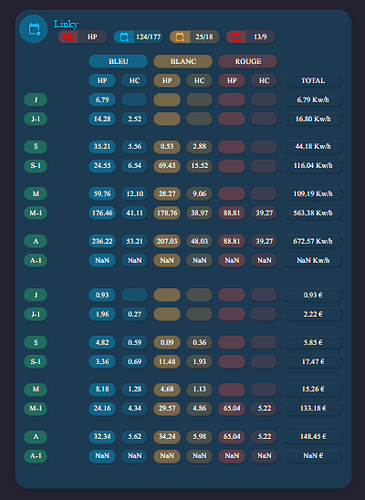Viewport: 365px width, 500px height.
Task: Click the HP header under BLEU
Action: click(x=102, y=81)
